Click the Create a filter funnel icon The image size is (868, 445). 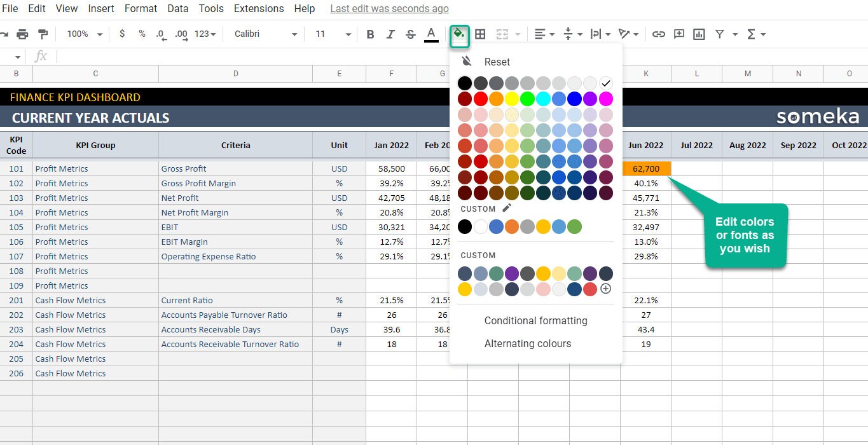pyautogui.click(x=720, y=34)
